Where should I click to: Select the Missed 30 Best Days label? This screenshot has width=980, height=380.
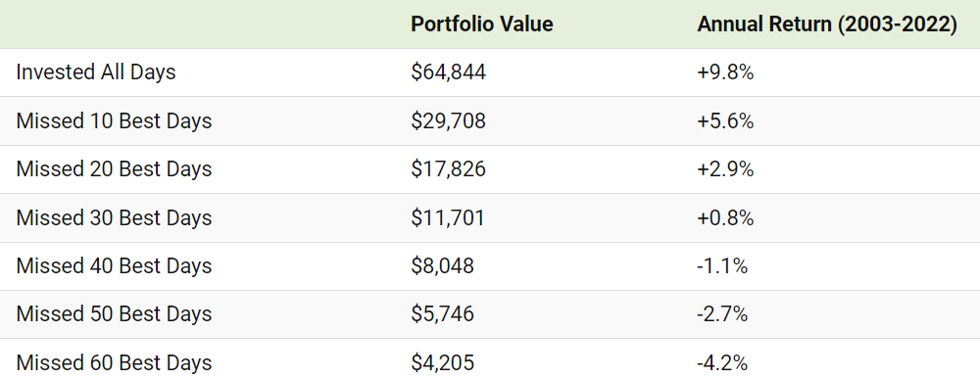click(x=114, y=217)
